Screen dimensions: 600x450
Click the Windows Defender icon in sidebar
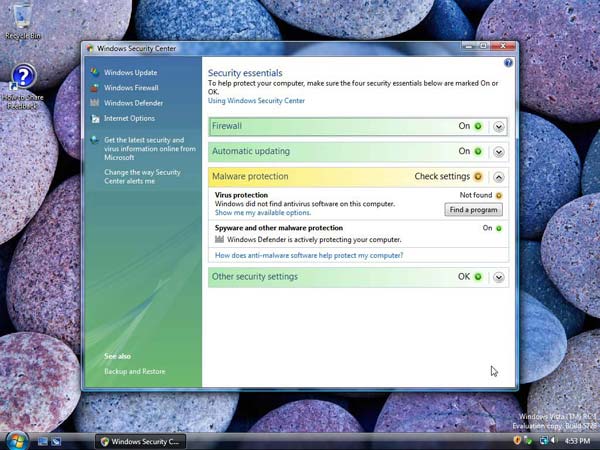click(94, 102)
